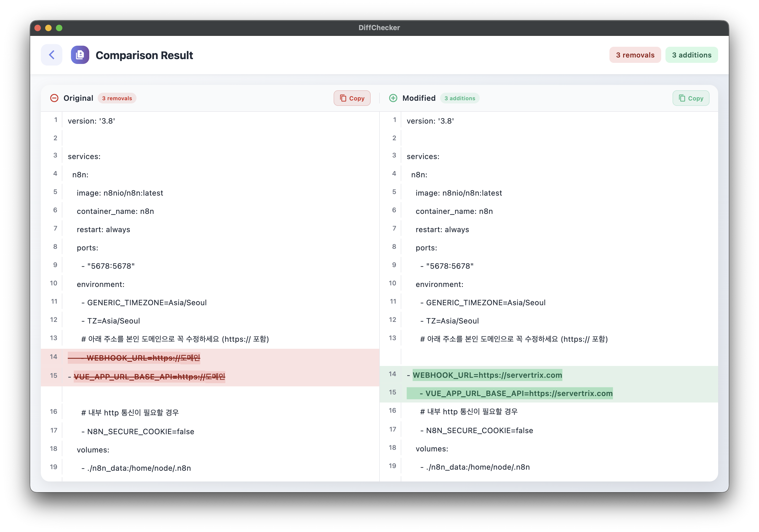This screenshot has height=532, width=759.
Task: Click the small 3 additions tag near Modified
Action: (460, 98)
